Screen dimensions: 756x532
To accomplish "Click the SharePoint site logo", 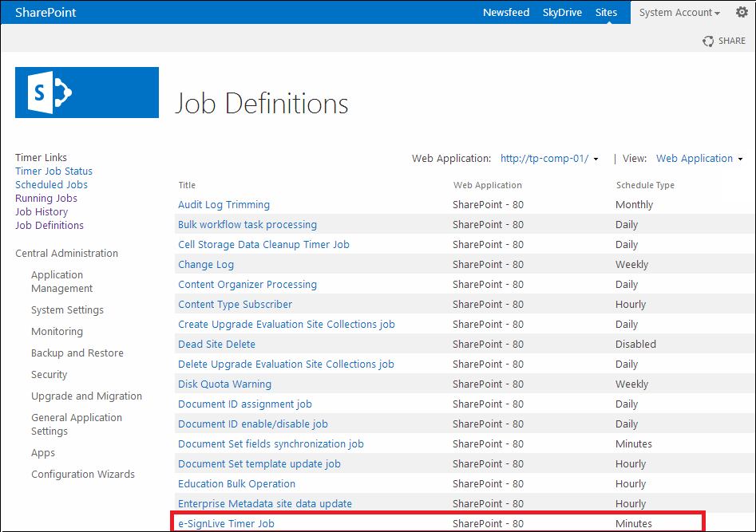I will click(x=87, y=93).
